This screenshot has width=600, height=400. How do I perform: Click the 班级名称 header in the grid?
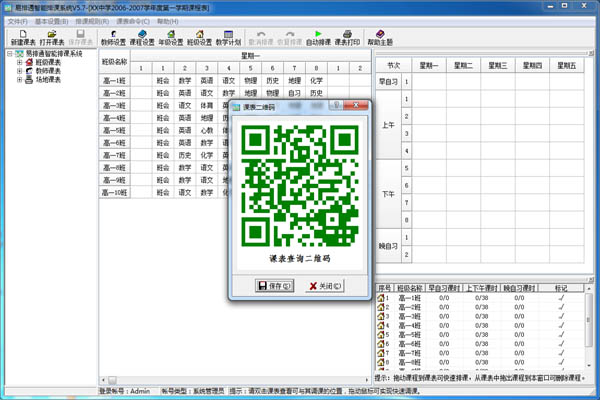114,62
